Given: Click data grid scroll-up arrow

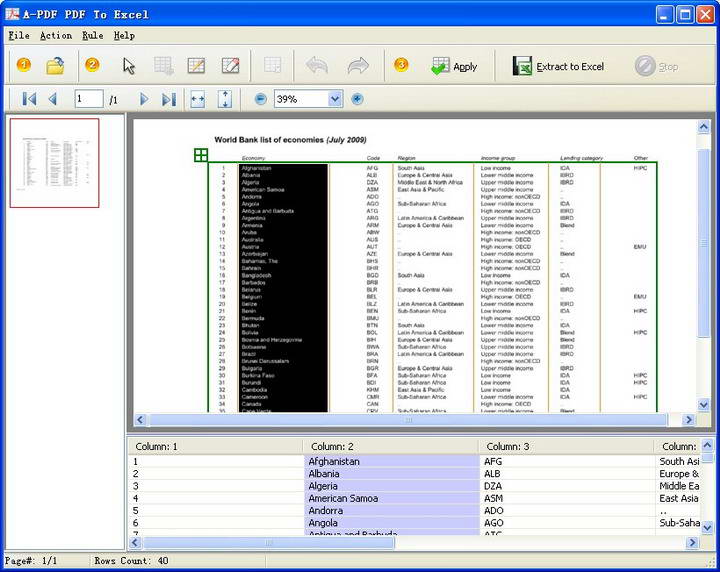Looking at the screenshot, I should 708,445.
